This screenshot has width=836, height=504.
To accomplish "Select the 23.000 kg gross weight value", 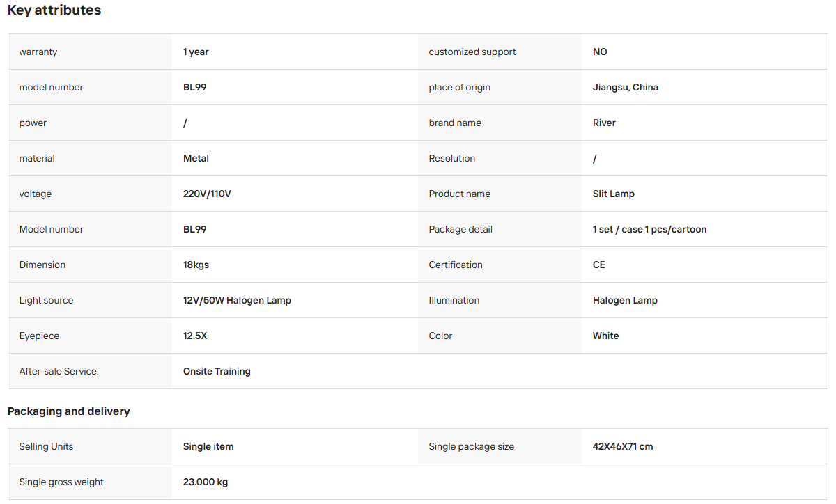I will 206,482.
